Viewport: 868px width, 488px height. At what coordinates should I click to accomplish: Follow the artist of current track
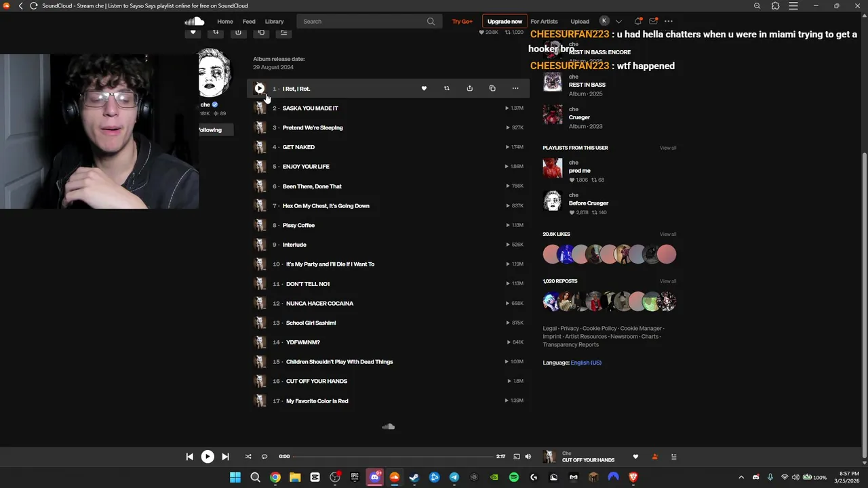coord(654,457)
